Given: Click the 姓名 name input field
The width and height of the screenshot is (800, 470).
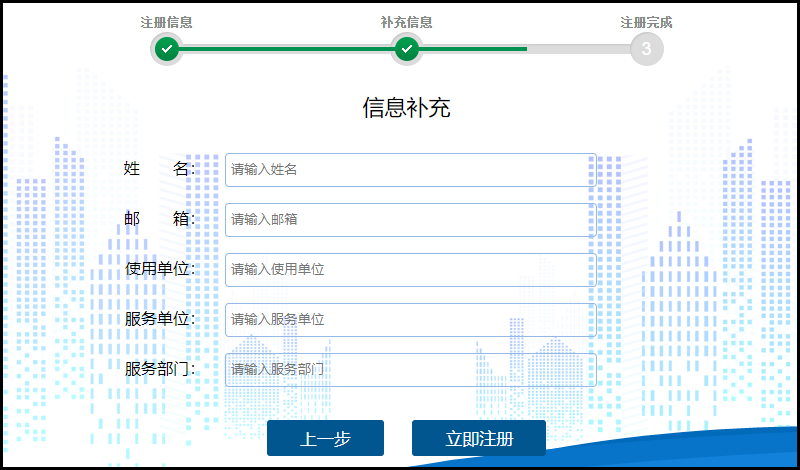Looking at the screenshot, I should click(411, 170).
